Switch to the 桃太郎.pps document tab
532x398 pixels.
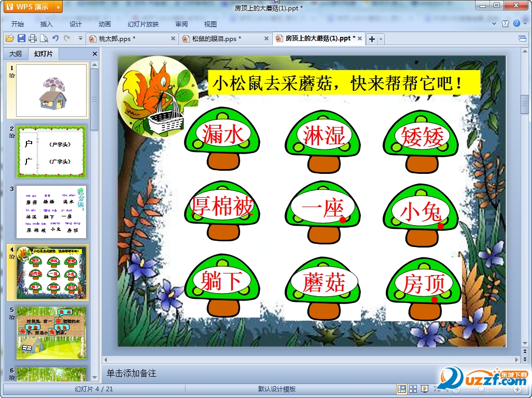pos(132,39)
